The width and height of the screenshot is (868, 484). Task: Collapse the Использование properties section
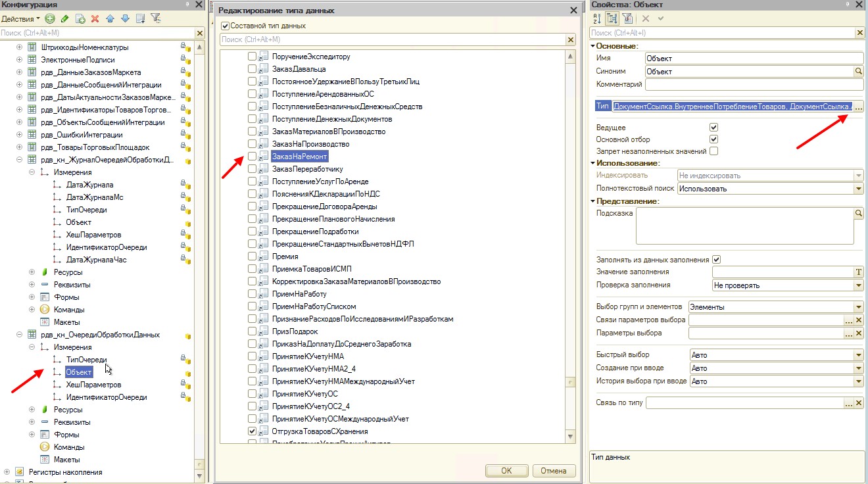point(592,163)
